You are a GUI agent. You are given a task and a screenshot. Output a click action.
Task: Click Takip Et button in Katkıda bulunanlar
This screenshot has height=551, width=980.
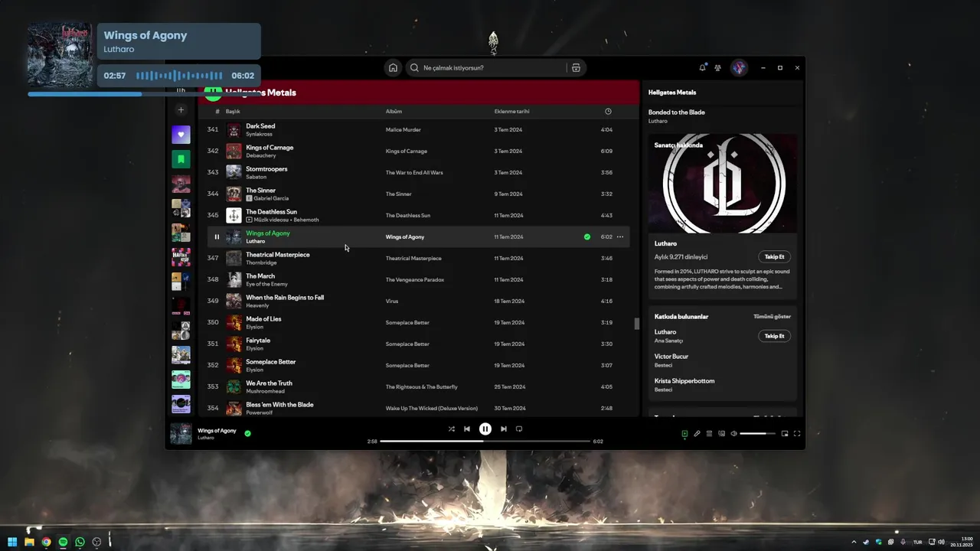click(x=774, y=336)
